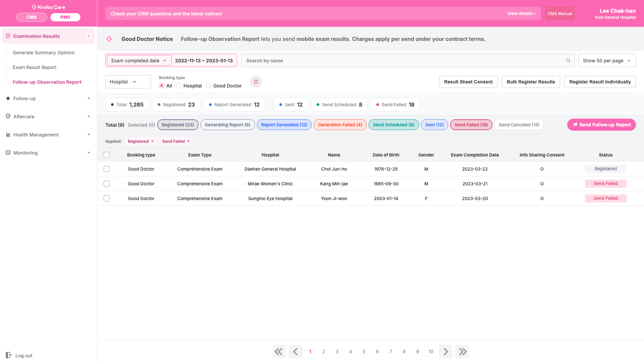Click Register Result Individually button
Viewport: 644px width, 362px height.
(x=600, y=82)
